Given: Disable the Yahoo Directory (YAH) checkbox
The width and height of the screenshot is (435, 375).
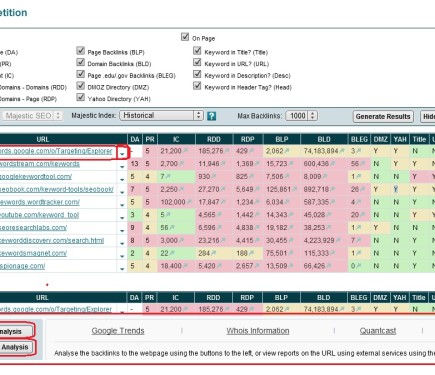Looking at the screenshot, I should 80,97.
